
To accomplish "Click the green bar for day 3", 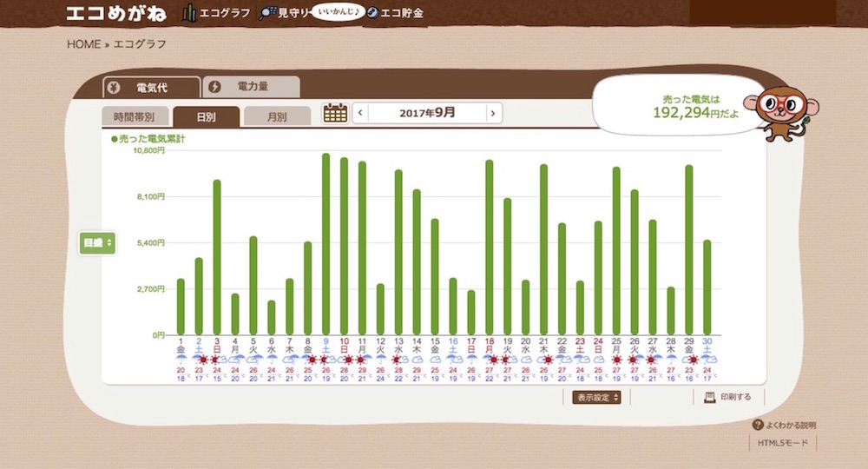I will 217,257.
